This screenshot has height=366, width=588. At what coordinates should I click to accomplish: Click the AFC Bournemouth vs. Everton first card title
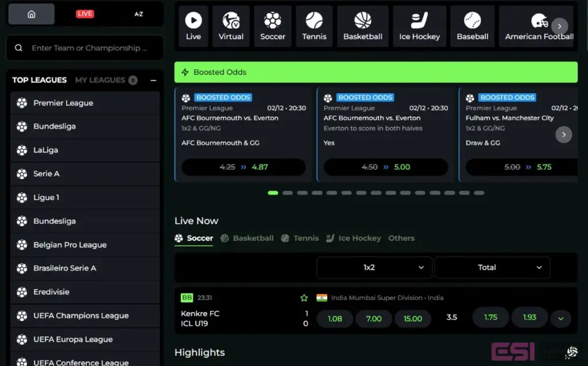[x=230, y=118]
